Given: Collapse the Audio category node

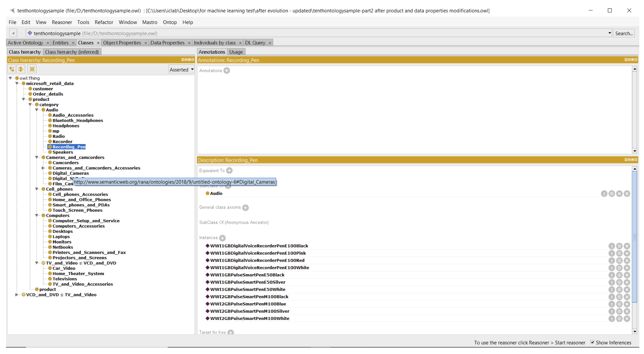Looking at the screenshot, I should 37,110.
